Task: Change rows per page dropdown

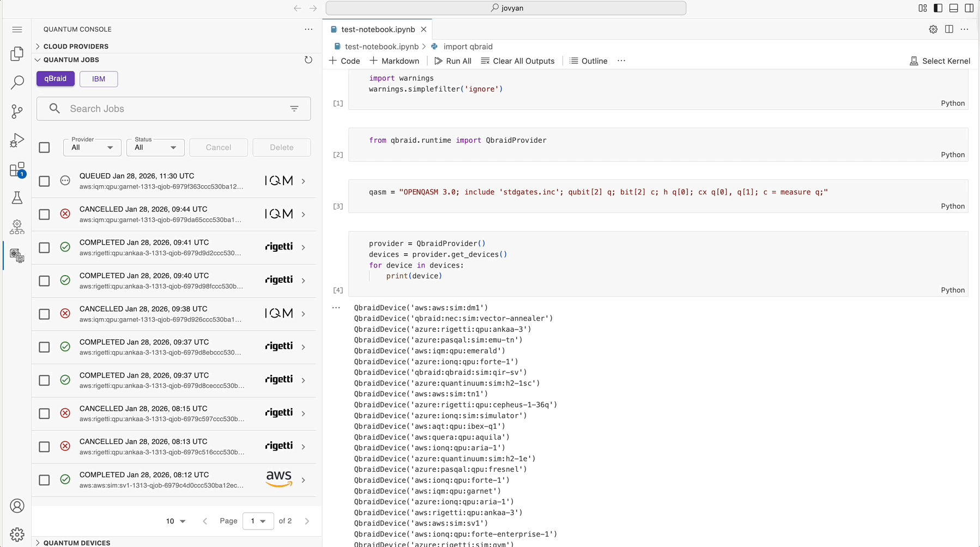Action: [x=176, y=521]
